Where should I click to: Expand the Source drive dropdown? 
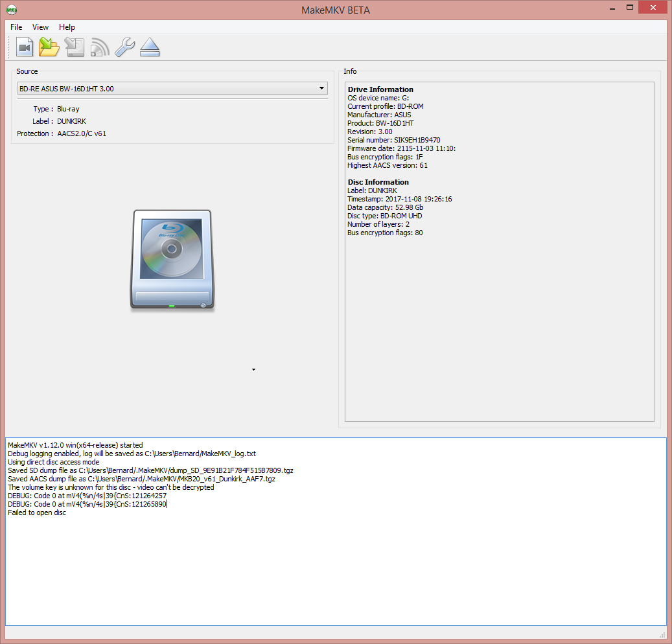(172, 88)
